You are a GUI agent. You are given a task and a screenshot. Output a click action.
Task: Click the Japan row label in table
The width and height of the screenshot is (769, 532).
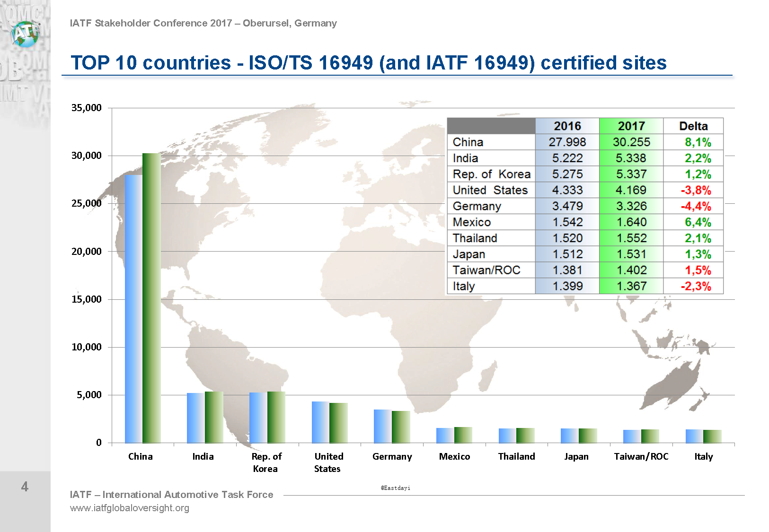pyautogui.click(x=468, y=254)
